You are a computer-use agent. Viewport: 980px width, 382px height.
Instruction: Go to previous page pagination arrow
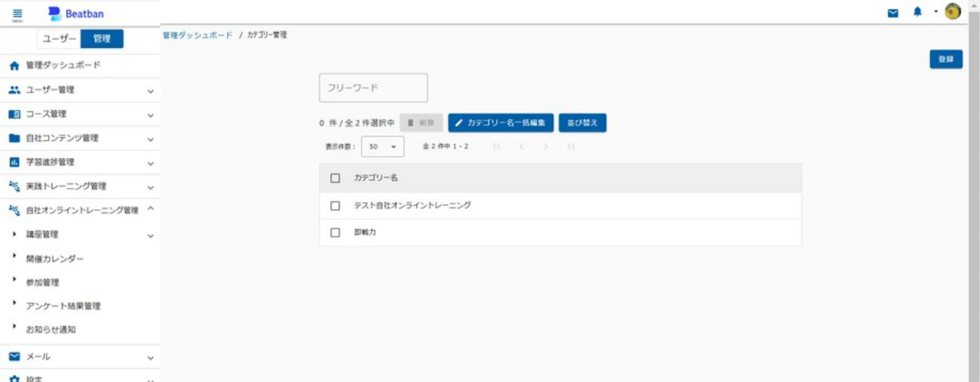click(521, 147)
